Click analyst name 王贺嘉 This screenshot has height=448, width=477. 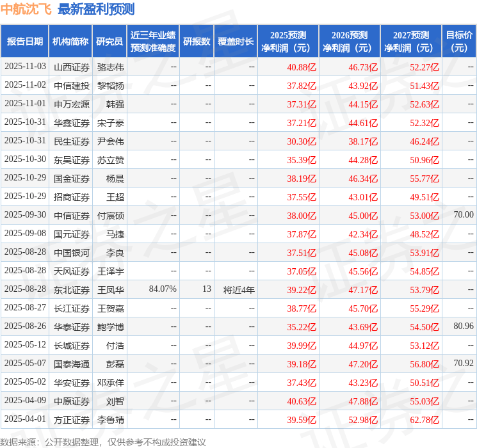[110, 308]
